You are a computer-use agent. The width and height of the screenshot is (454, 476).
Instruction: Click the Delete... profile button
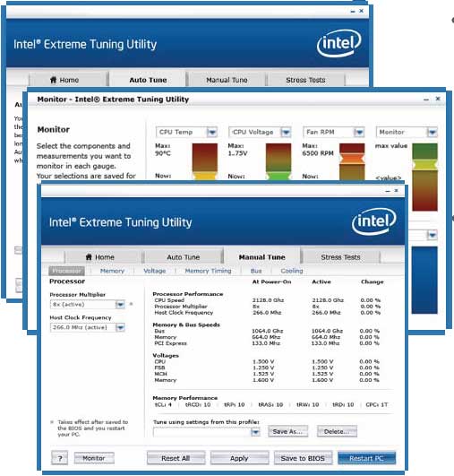click(337, 432)
